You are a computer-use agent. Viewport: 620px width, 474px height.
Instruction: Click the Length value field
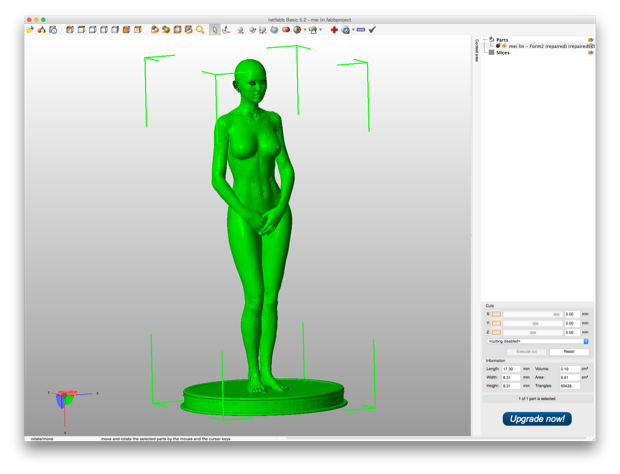(511, 369)
